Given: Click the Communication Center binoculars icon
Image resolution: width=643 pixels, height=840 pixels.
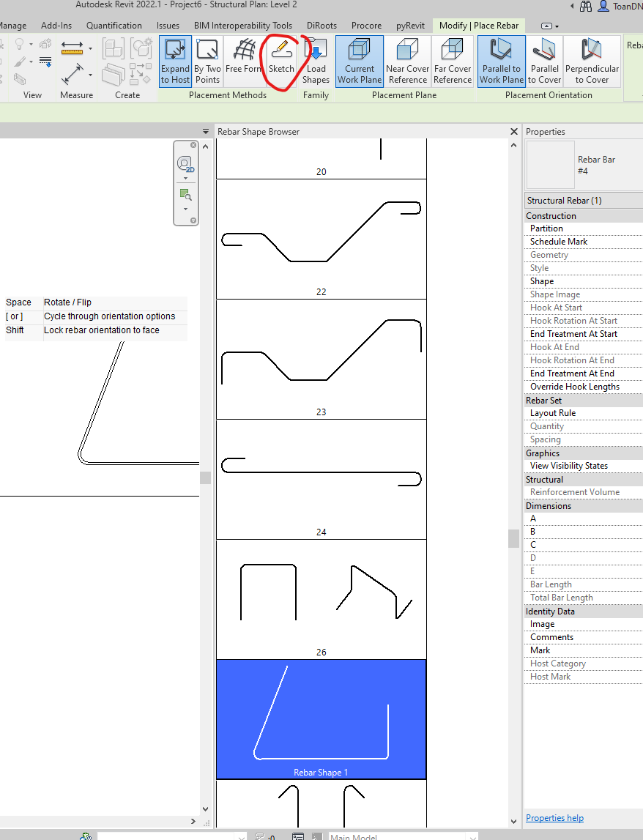Looking at the screenshot, I should (x=586, y=7).
